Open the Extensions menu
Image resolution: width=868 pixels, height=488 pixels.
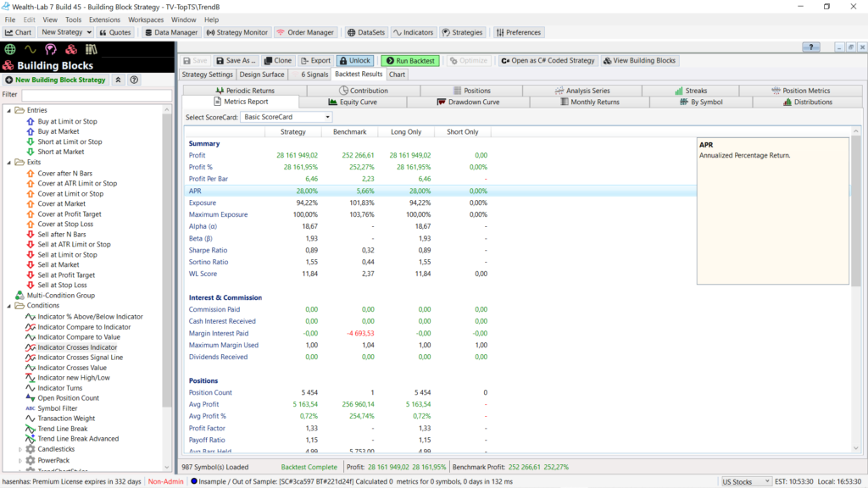[x=104, y=19]
